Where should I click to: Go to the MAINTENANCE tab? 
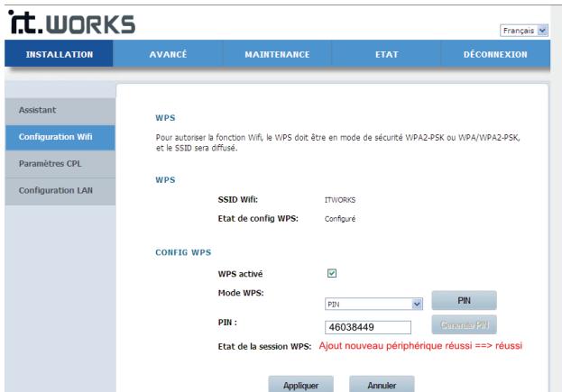point(277,54)
